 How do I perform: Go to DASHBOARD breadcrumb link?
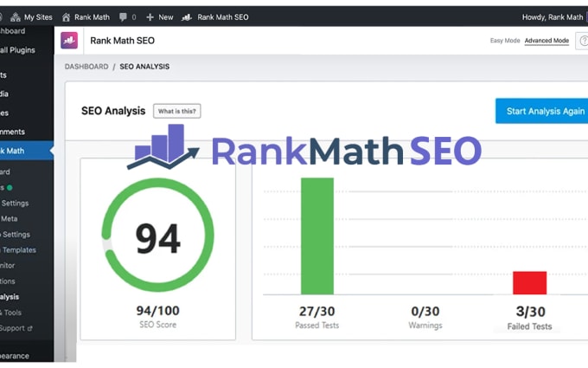86,67
